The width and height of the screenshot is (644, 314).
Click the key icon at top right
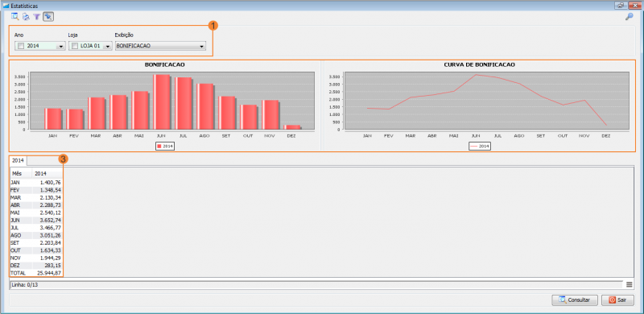629,17
